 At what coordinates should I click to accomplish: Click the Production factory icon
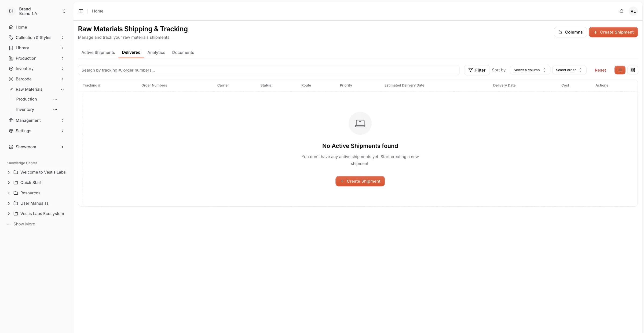[x=11, y=58]
